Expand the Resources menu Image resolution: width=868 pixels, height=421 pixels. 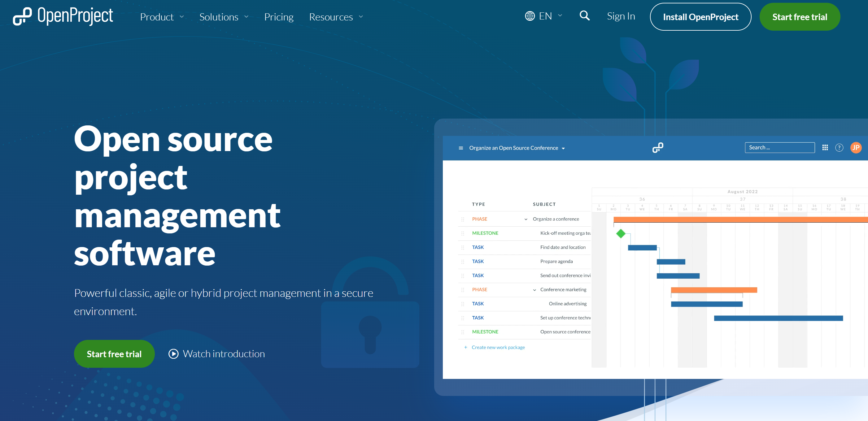point(336,17)
